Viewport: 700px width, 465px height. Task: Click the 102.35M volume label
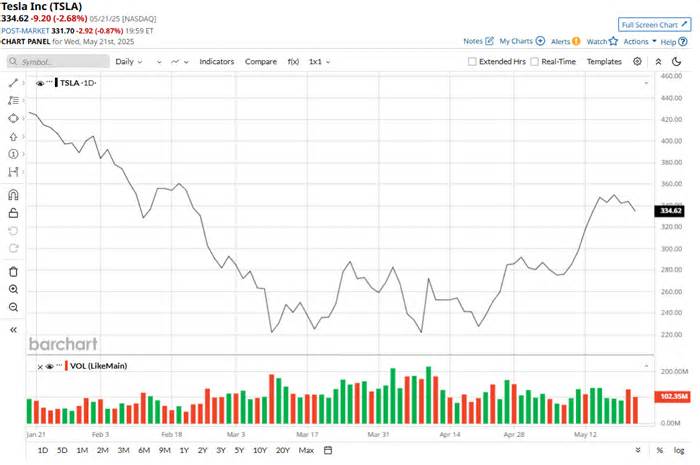pos(672,396)
